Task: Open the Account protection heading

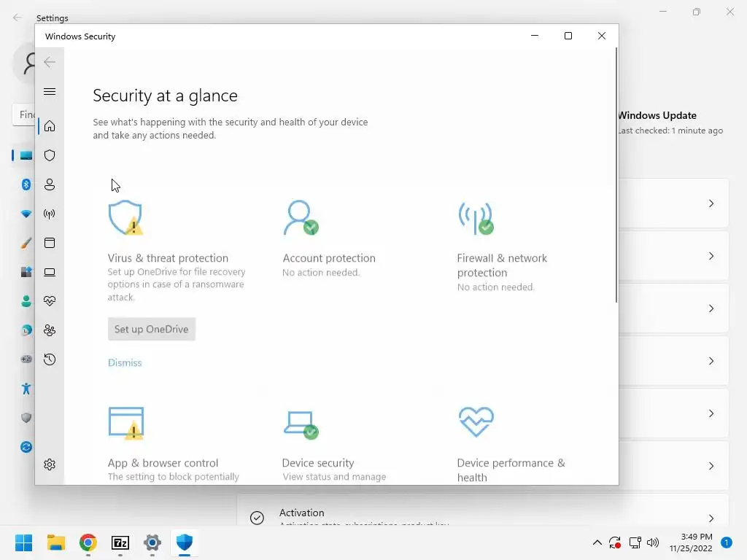Action: [329, 258]
